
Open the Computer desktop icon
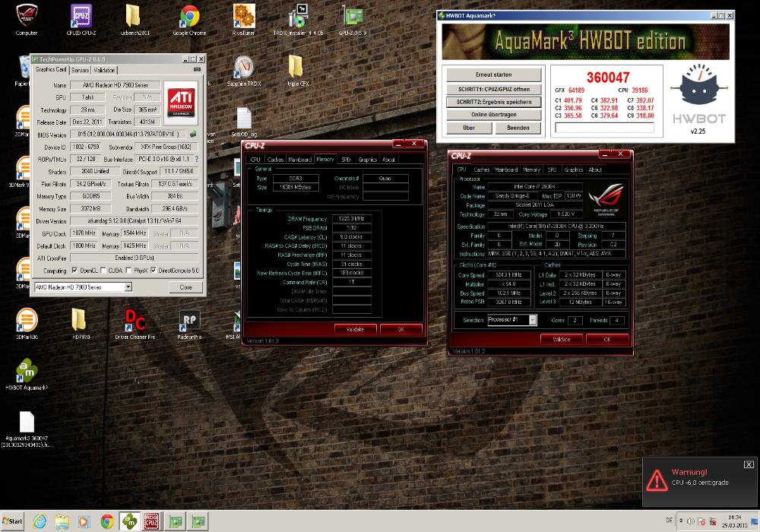point(27,20)
